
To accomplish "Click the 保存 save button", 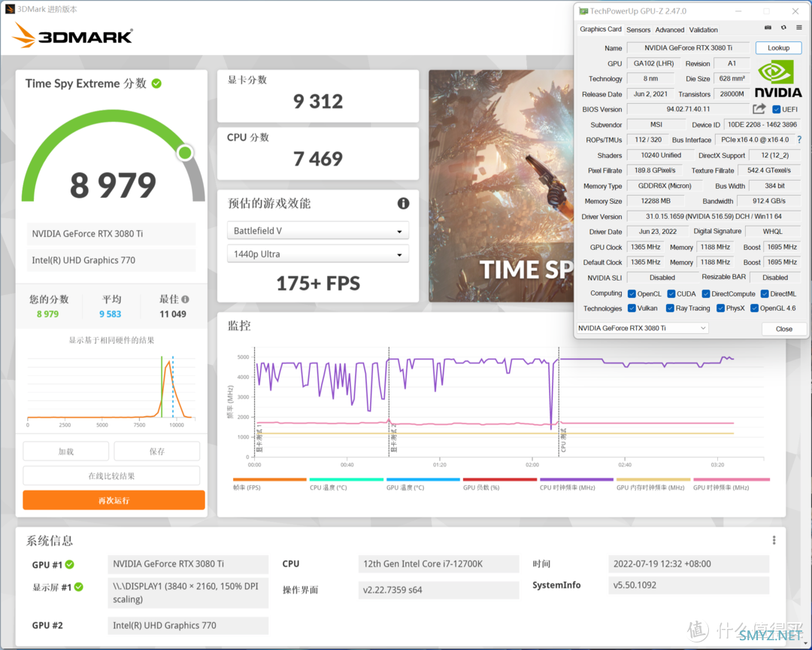I will (157, 451).
